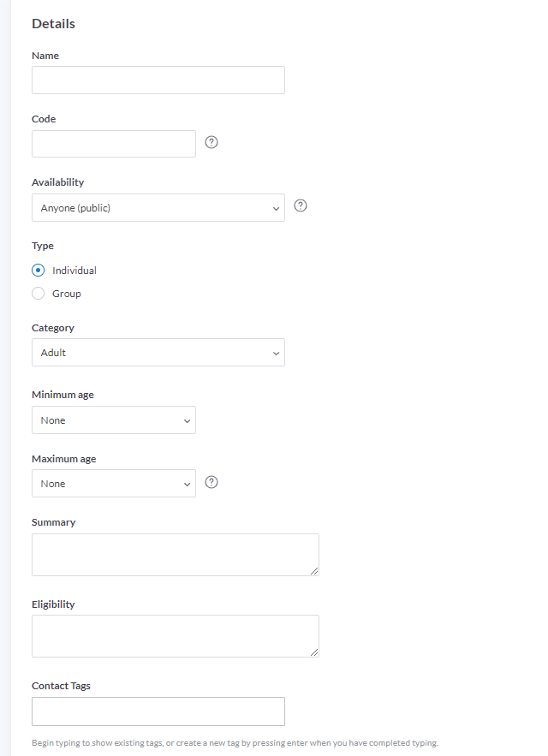Click the Availability dropdown chevron arrow

(276, 209)
